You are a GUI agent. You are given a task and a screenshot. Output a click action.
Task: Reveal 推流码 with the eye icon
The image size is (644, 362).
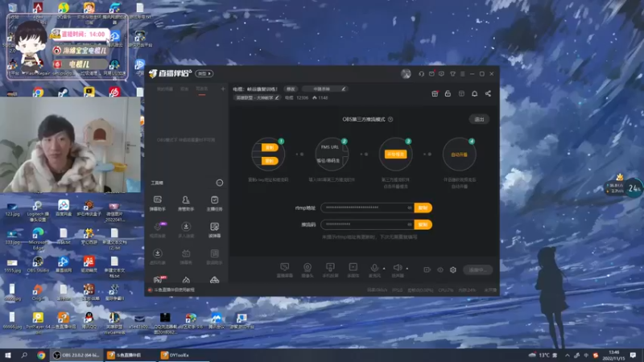(410, 224)
